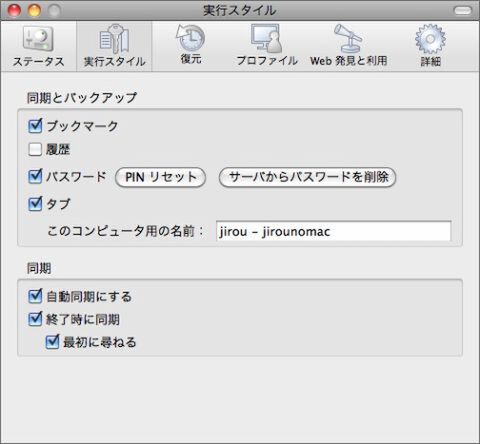Viewport: 480px width, 444px height.
Task: Focus the computer name field with jirou – jirounomac
Action: pos(333,231)
